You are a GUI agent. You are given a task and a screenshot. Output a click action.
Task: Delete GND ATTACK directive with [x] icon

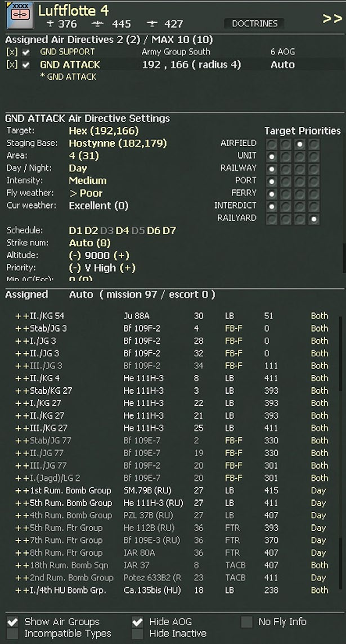point(11,65)
